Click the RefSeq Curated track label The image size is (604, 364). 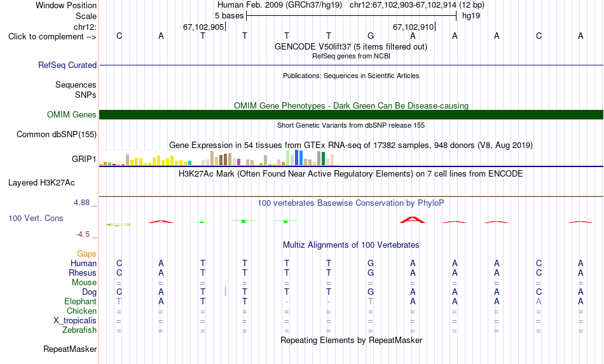pos(67,65)
